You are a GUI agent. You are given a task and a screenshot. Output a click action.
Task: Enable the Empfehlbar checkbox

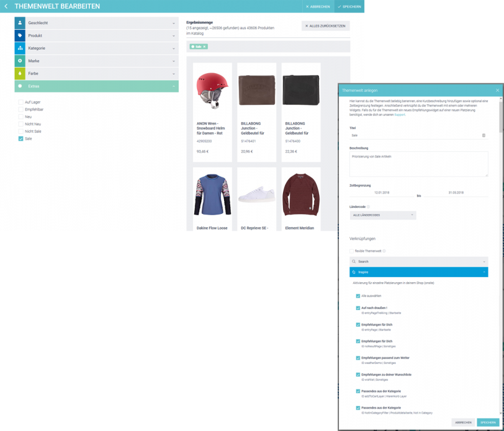click(x=21, y=110)
